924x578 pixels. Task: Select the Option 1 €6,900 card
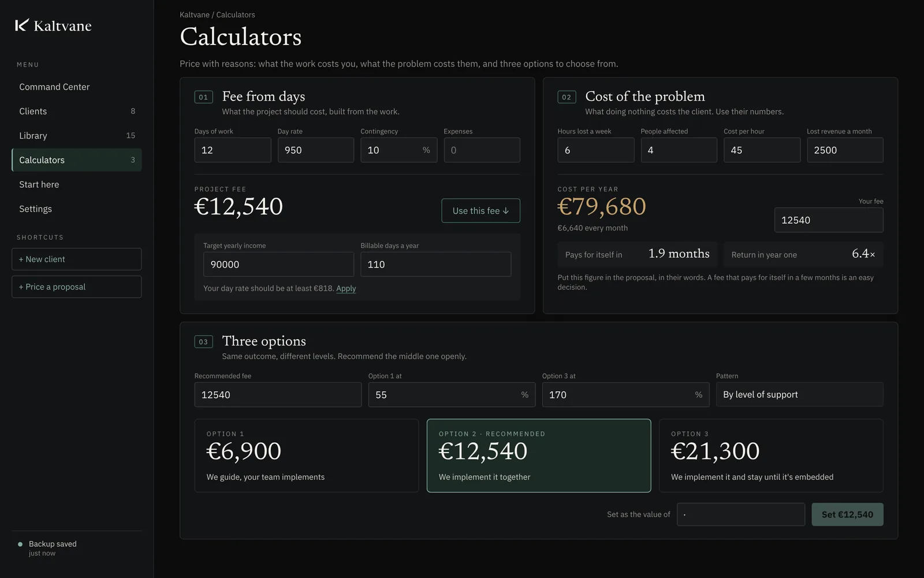307,455
